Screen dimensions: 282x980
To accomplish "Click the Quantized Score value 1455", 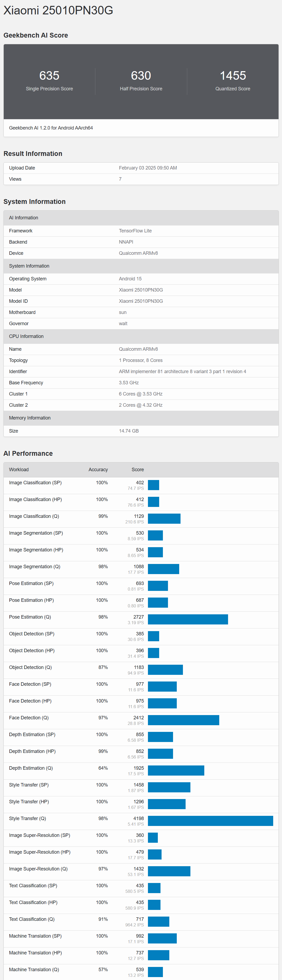I will (x=232, y=76).
